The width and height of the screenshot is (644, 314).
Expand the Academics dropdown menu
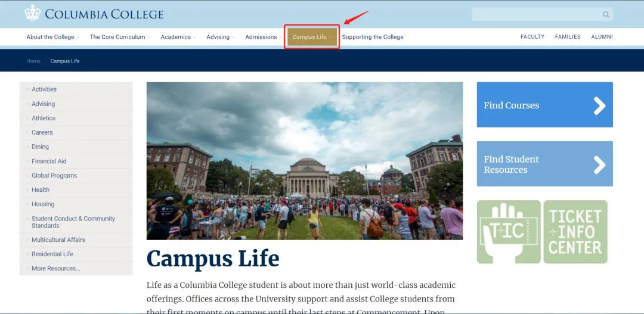coord(178,37)
